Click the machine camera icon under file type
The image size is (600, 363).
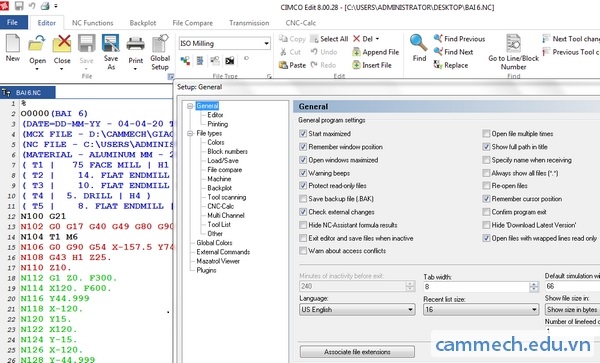[x=230, y=61]
